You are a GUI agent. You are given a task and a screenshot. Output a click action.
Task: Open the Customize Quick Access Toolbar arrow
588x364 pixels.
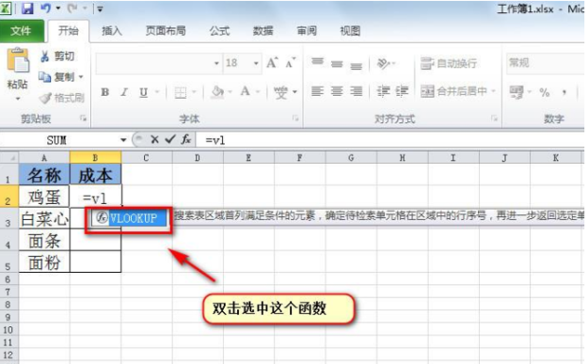[101, 9]
